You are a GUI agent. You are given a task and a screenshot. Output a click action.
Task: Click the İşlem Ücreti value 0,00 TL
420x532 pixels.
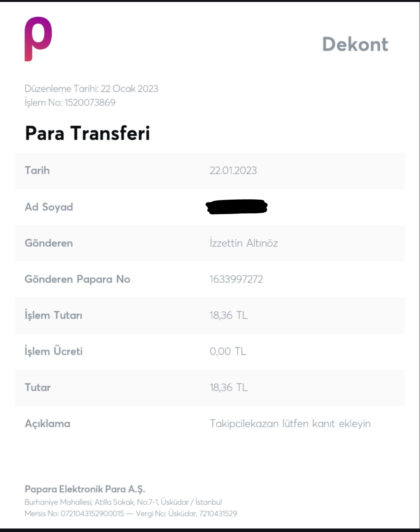click(x=228, y=351)
